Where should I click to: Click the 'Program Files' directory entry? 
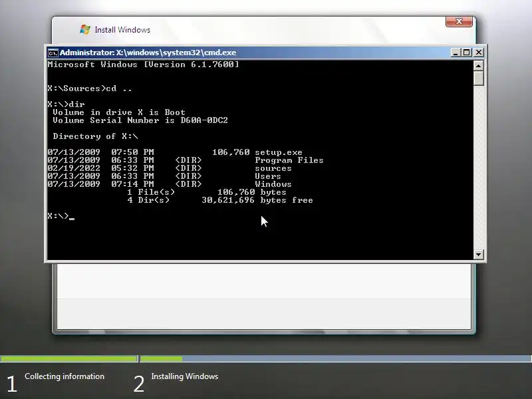click(289, 160)
